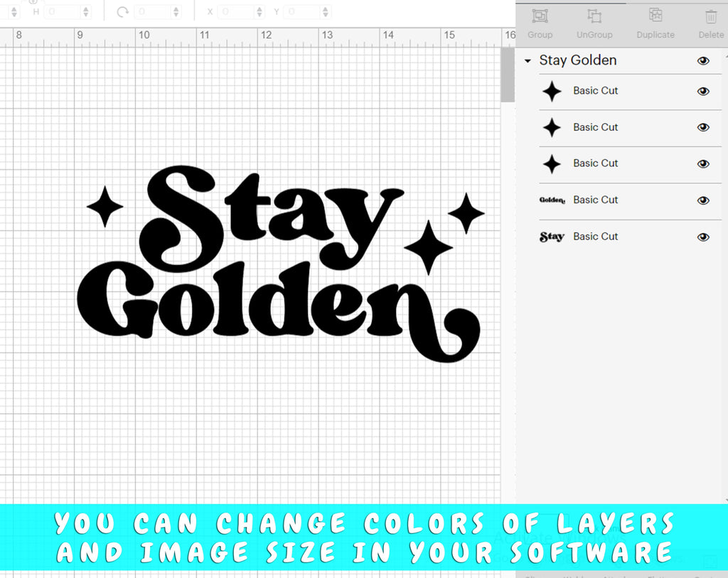Select the star layer thumbnail on the first Basic Cut

tap(552, 91)
